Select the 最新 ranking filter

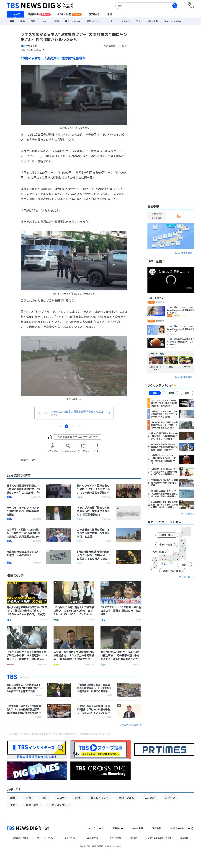(x=155, y=393)
